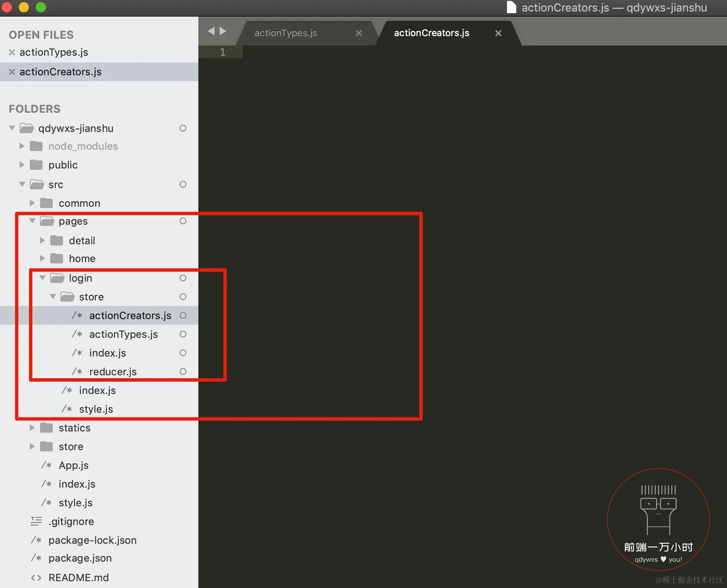Screen dimensions: 727x588
Task: Click the src open-folder icon
Action: click(37, 184)
